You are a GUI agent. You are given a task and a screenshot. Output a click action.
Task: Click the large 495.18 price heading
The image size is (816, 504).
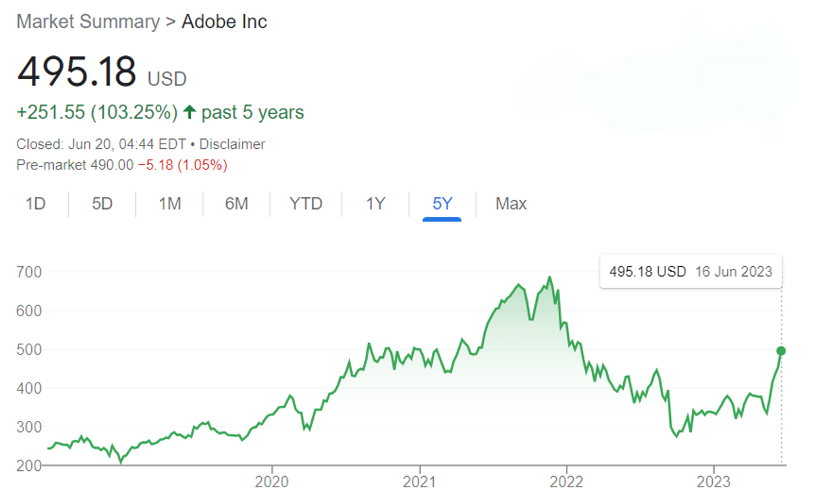pyautogui.click(x=77, y=71)
